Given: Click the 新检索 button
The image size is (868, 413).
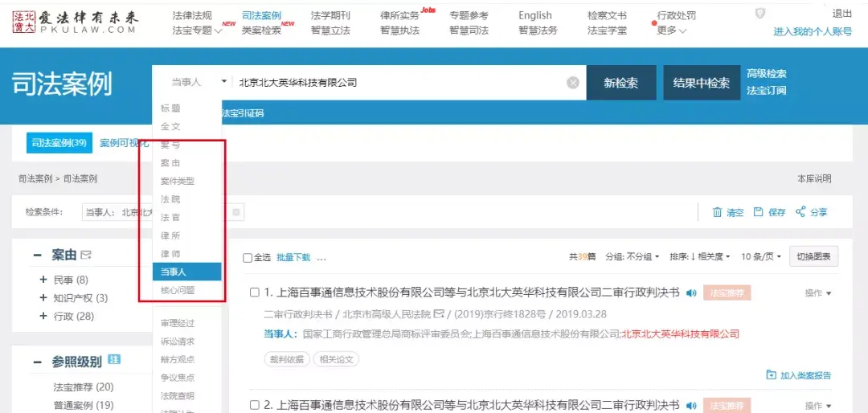Looking at the screenshot, I should pos(621,83).
